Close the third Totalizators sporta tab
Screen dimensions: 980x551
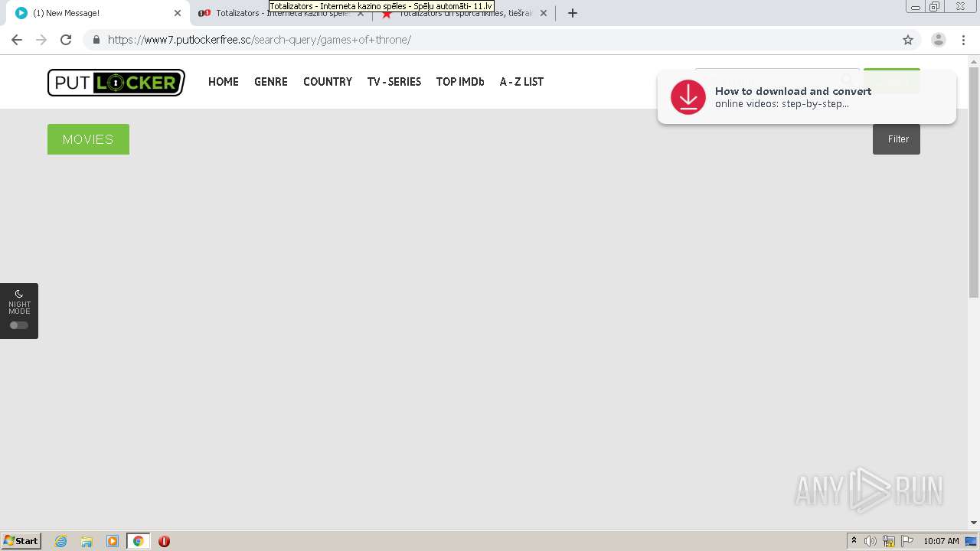point(544,13)
